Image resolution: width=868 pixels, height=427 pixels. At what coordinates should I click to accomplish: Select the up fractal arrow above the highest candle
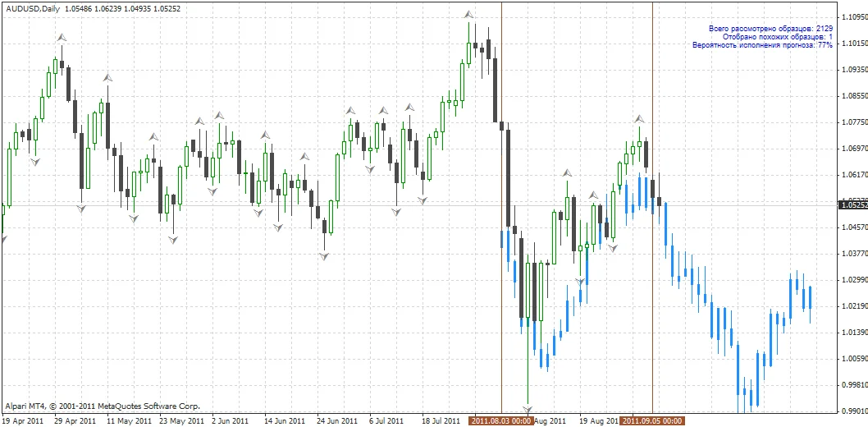coord(469,14)
